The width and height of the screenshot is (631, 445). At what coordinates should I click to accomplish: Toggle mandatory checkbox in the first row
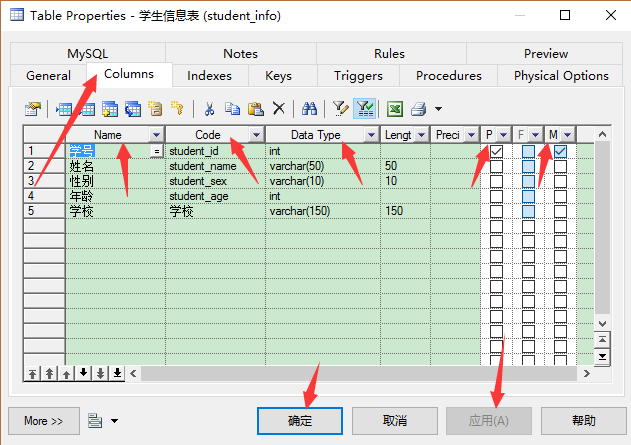click(561, 151)
